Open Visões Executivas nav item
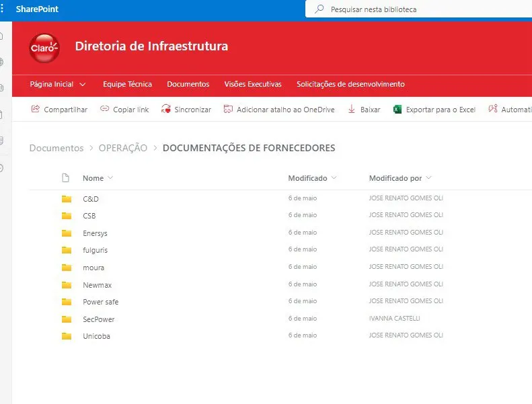The image size is (532, 404). click(253, 84)
